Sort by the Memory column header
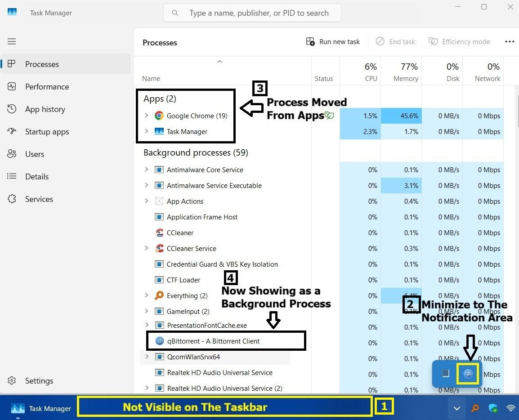This screenshot has height=420, width=519. tap(401, 71)
